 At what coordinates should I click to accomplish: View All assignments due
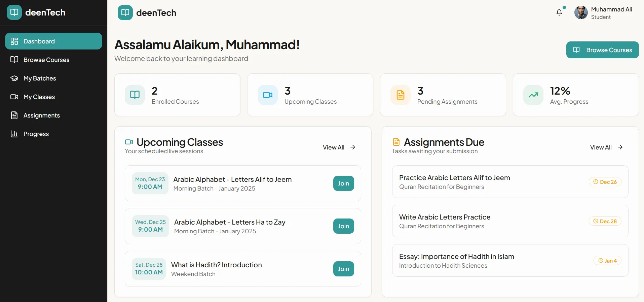pos(606,147)
